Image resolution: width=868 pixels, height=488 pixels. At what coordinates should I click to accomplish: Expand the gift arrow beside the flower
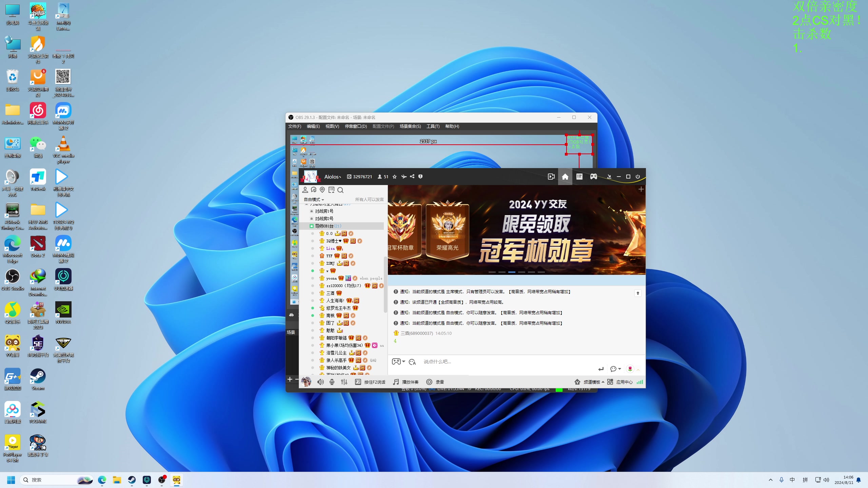[638, 370]
